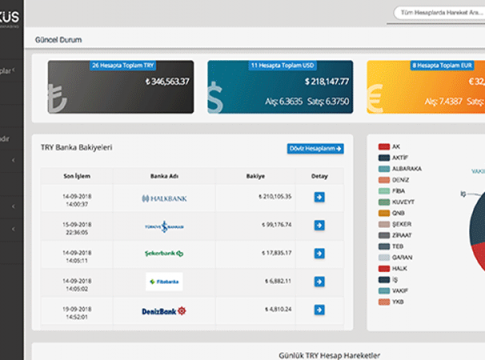Click the Halkbank logo

tap(164, 199)
